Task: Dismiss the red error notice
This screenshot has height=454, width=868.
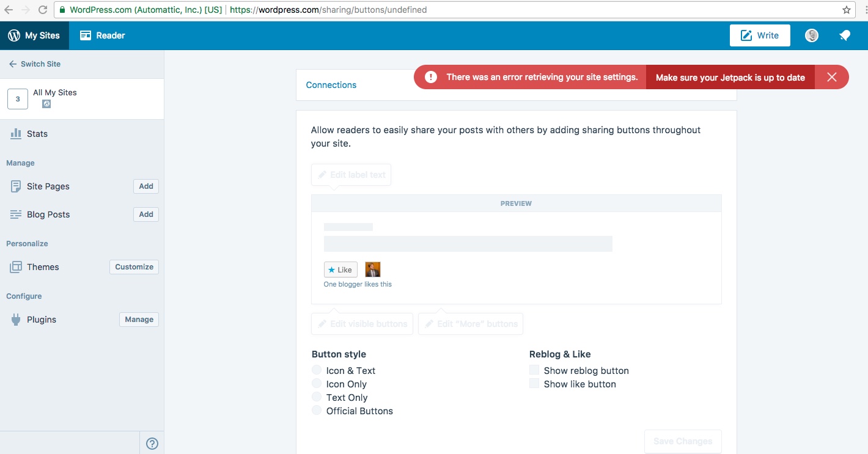Action: coord(831,77)
